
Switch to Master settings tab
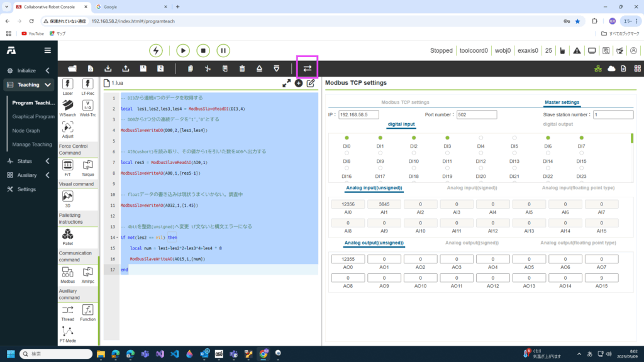point(562,102)
